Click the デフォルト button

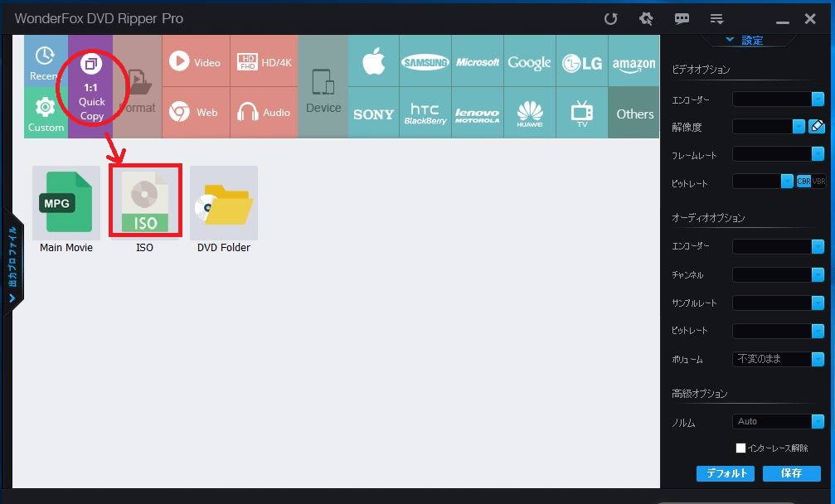726,473
